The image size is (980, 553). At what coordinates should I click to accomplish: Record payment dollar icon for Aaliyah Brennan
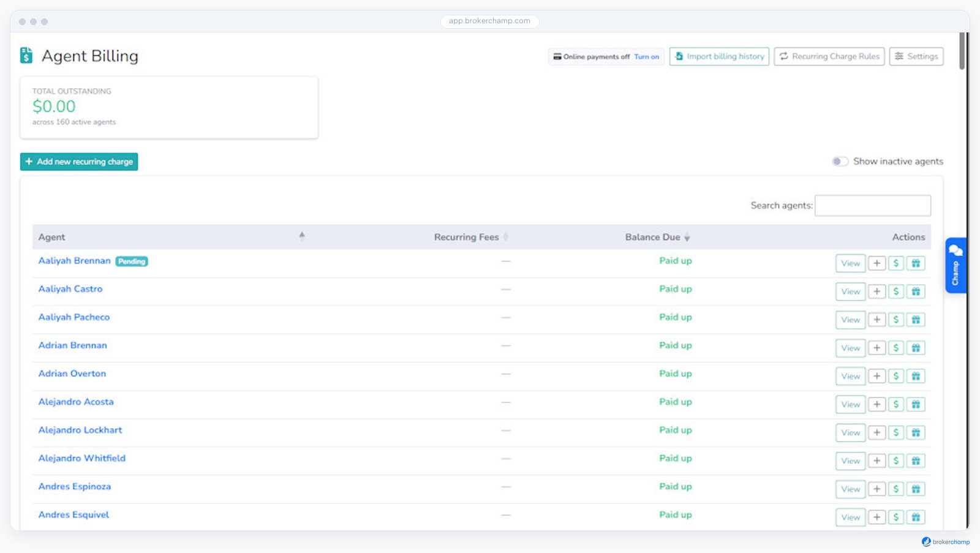tap(896, 263)
